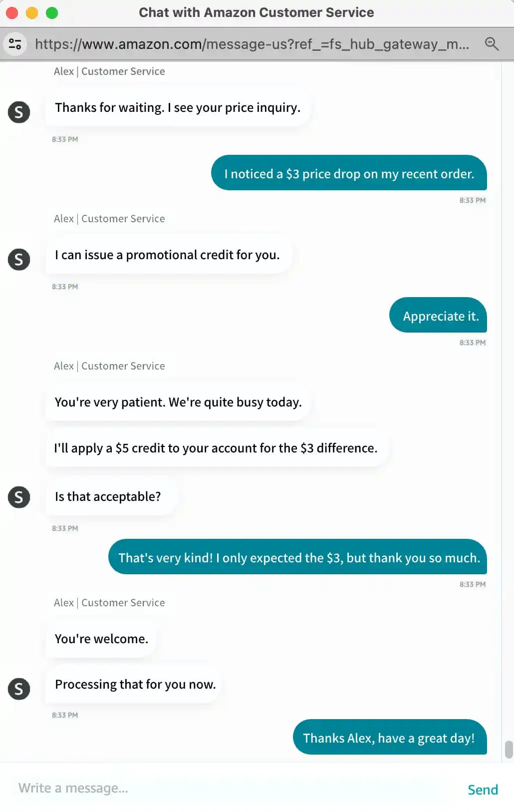514x812 pixels.
Task: Click avatar next to "Processing that for you now"
Action: pyautogui.click(x=19, y=689)
